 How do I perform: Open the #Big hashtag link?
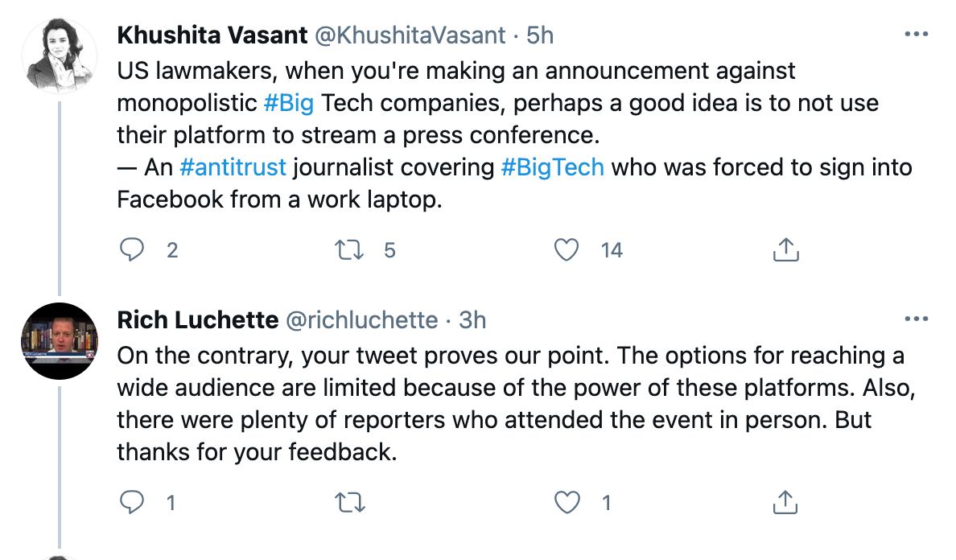[289, 103]
